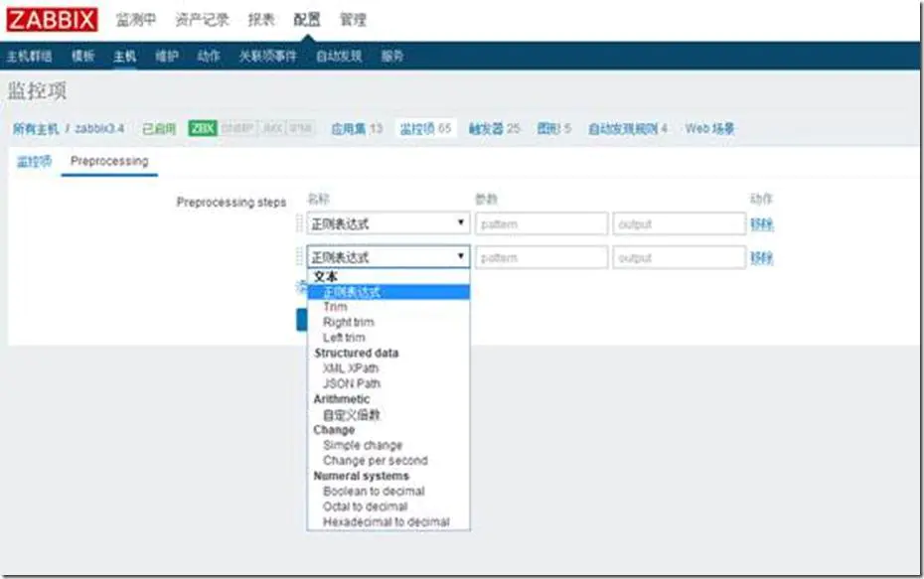Click the pattern input field of the first step

pos(543,223)
